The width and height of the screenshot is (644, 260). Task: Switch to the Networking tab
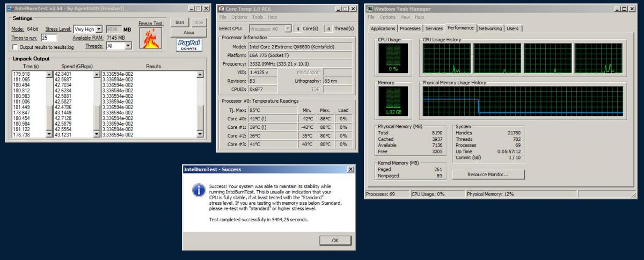(x=490, y=28)
